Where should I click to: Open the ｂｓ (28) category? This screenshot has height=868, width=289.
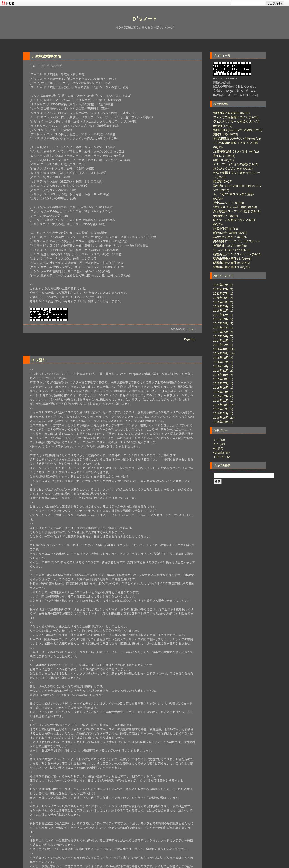[219, 444]
